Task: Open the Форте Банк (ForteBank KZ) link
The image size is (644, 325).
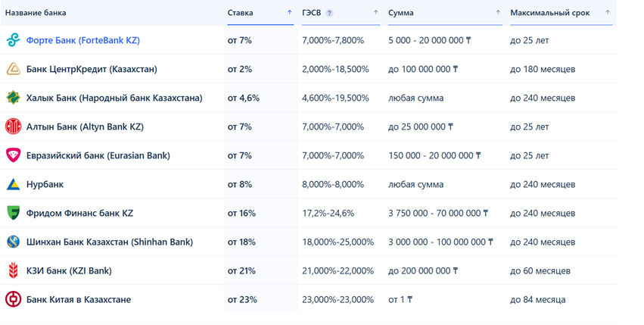Action: point(83,40)
